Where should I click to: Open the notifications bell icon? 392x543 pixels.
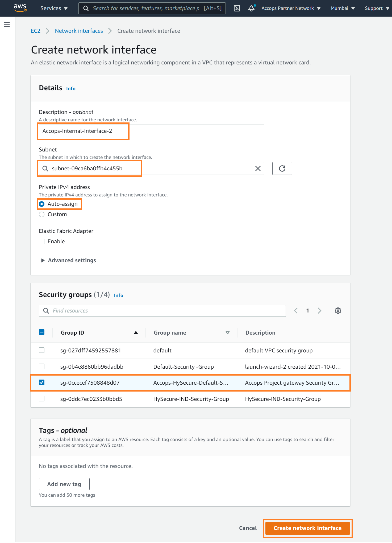pyautogui.click(x=251, y=8)
